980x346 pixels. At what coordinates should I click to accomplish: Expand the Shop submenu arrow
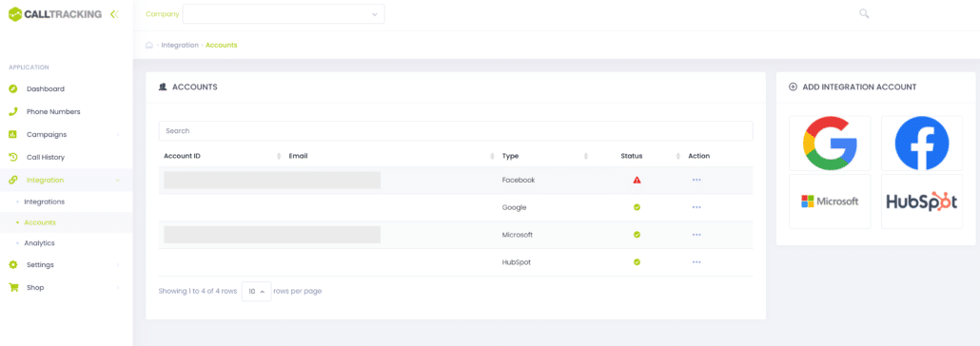[x=118, y=287]
